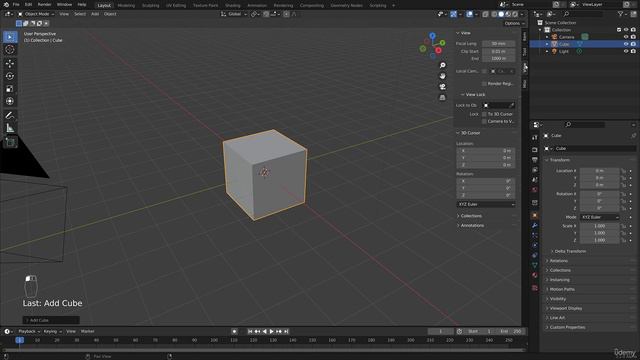Image resolution: width=640 pixels, height=360 pixels.
Task: Open the Modifiers wrench properties tab
Action: 535,225
